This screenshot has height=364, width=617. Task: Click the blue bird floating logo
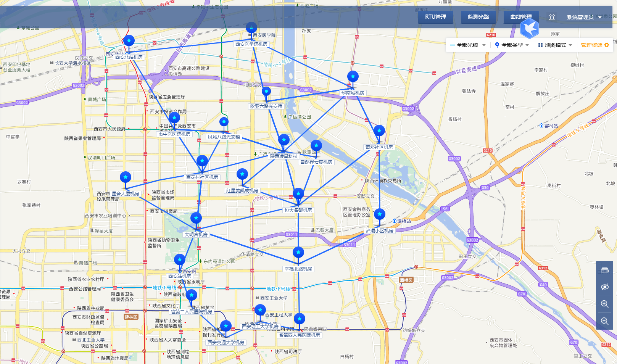530,28
